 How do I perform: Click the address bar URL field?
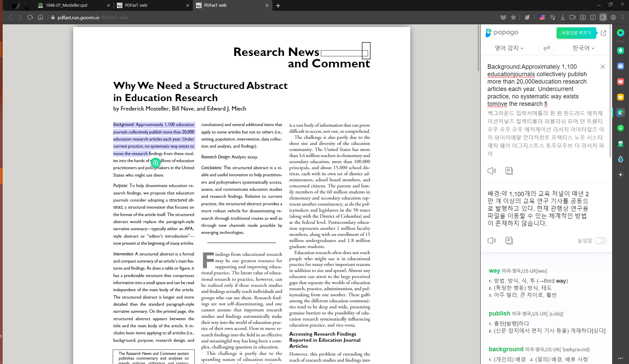270,18
